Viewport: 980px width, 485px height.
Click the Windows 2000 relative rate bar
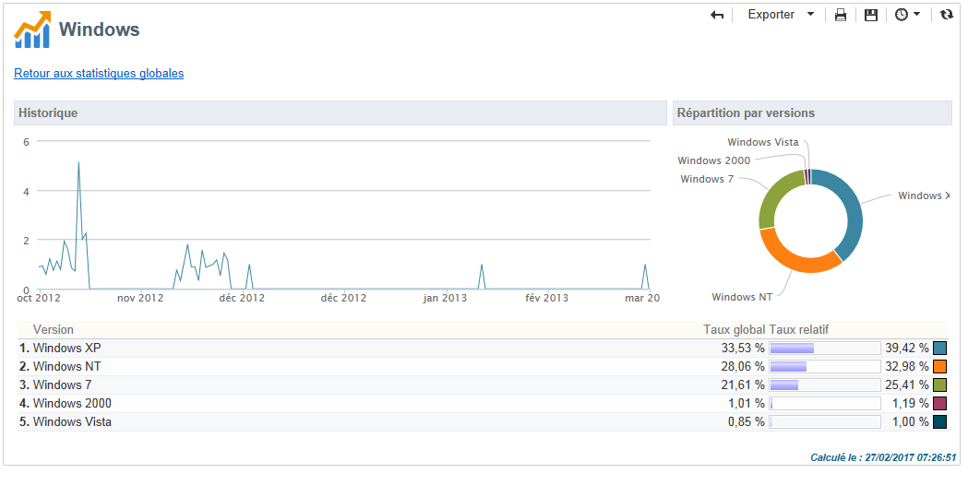825,403
